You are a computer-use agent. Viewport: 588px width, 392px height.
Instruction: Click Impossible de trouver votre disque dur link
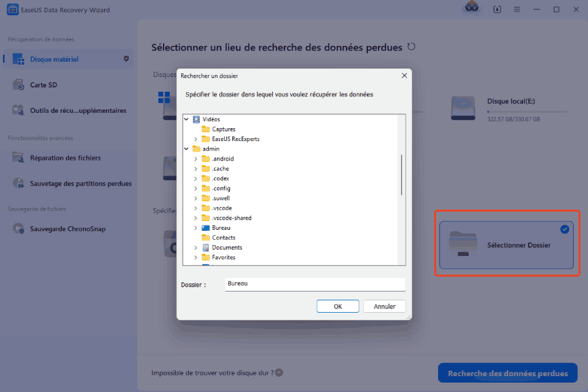(212, 373)
